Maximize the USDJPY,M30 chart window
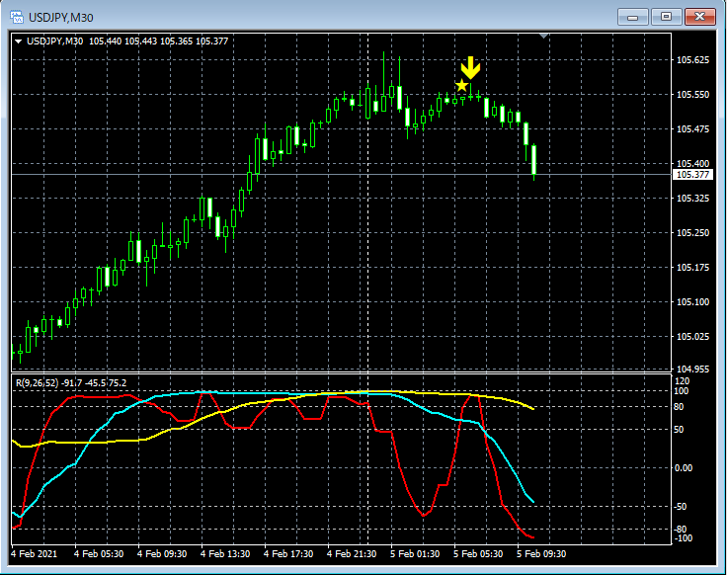The width and height of the screenshot is (728, 575). [x=666, y=17]
